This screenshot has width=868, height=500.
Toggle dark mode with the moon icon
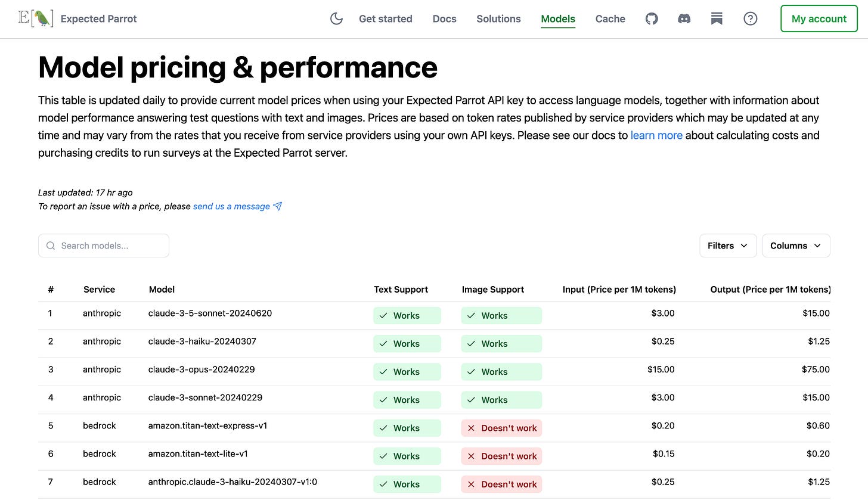tap(336, 18)
